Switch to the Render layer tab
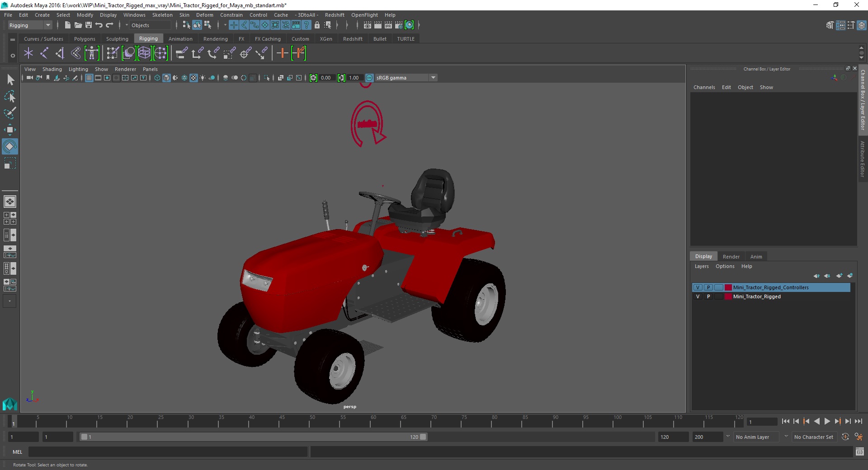This screenshot has height=470, width=868. click(x=731, y=257)
